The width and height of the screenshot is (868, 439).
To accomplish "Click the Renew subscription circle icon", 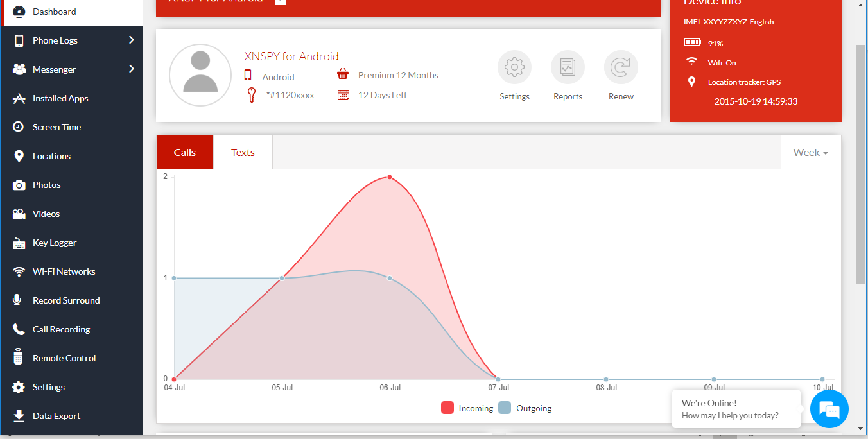I will 621,67.
